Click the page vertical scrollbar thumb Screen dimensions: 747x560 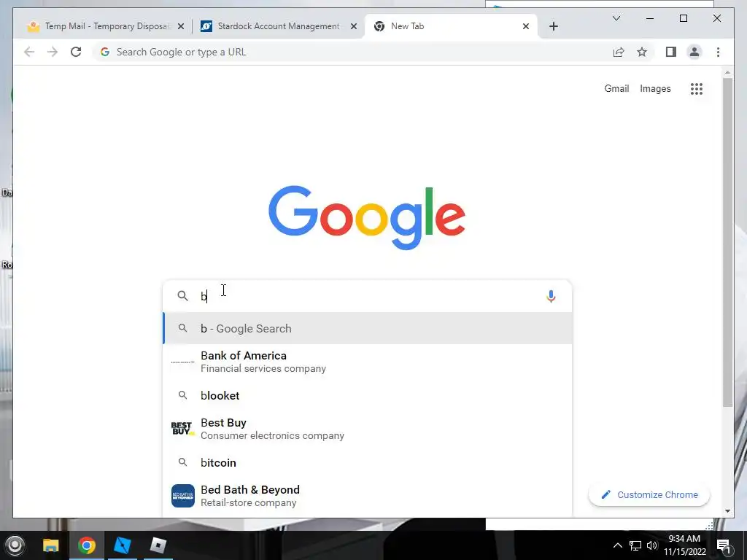coord(727,242)
